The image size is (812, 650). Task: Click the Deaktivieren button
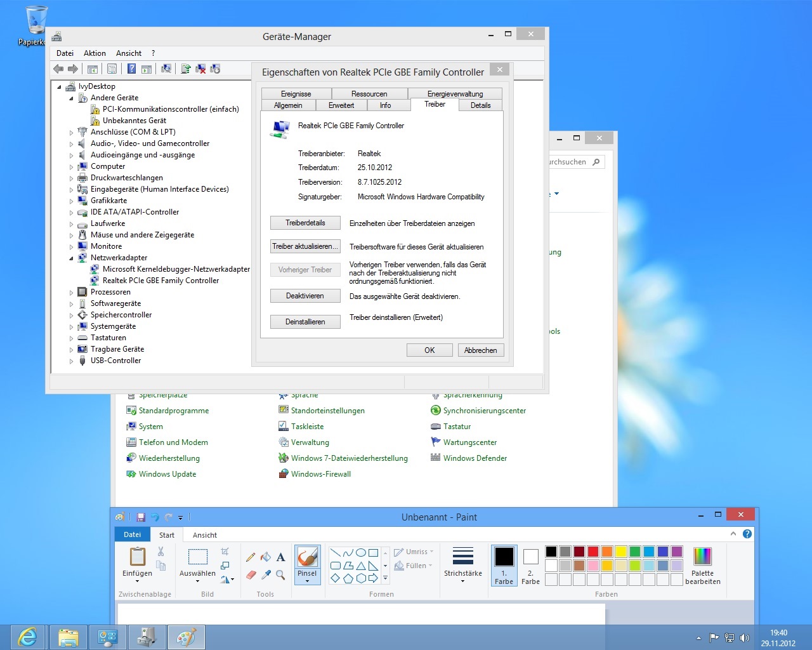[x=305, y=296]
